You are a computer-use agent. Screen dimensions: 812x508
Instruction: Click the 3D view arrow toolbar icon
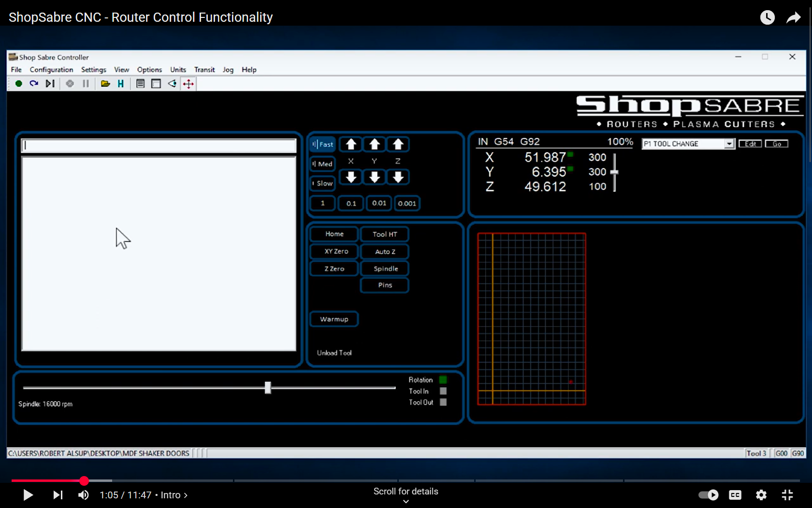[x=172, y=84]
